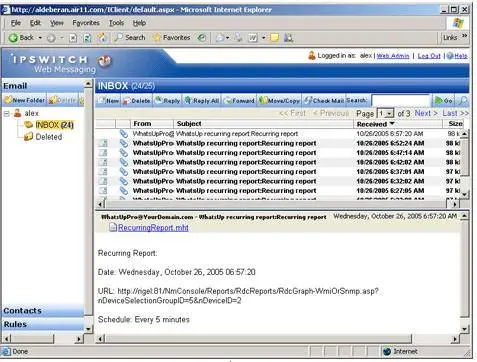Go to Last page of inbox
477x362 pixels.
pyautogui.click(x=455, y=113)
